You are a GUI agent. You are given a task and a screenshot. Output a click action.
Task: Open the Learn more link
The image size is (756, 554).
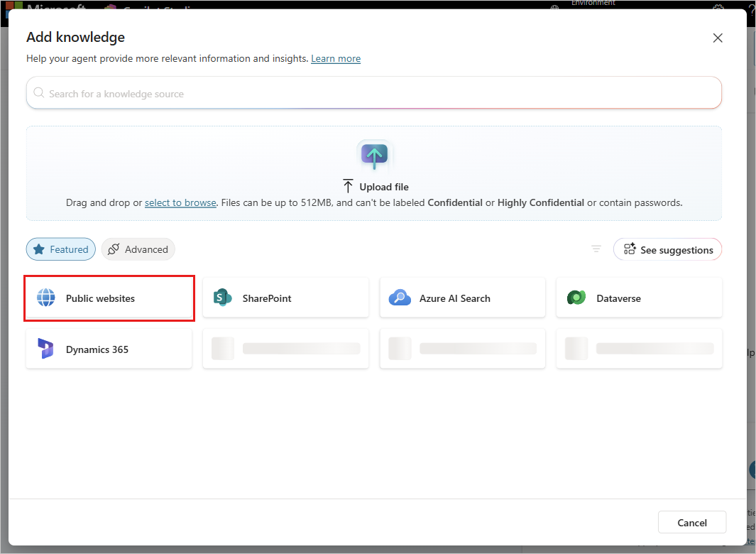(336, 58)
